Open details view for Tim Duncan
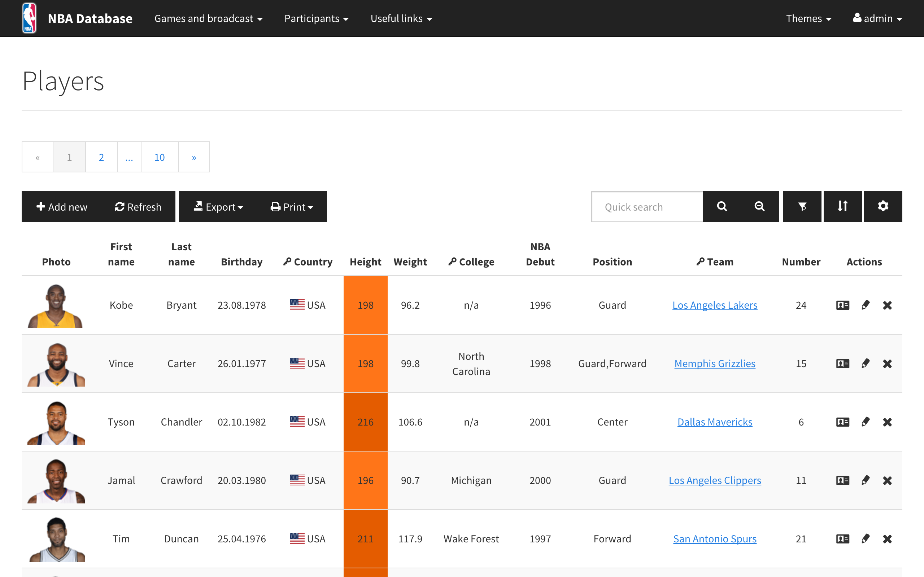 [843, 538]
